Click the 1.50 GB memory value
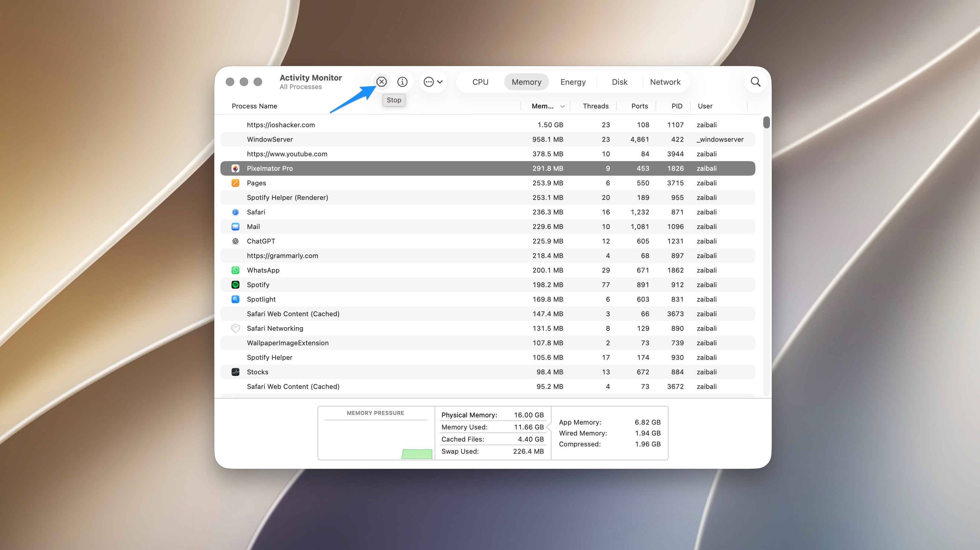 (550, 125)
